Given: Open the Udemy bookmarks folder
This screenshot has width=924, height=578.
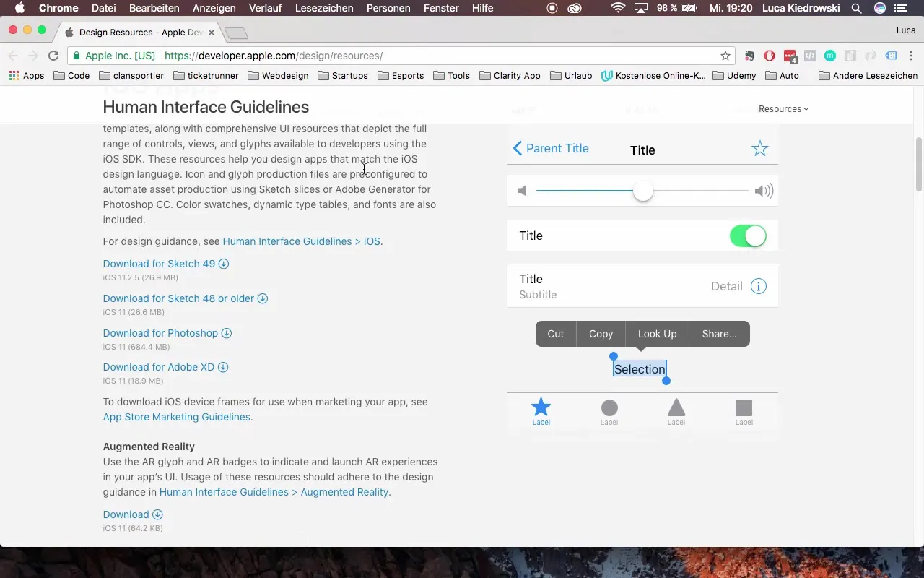Looking at the screenshot, I should (734, 75).
